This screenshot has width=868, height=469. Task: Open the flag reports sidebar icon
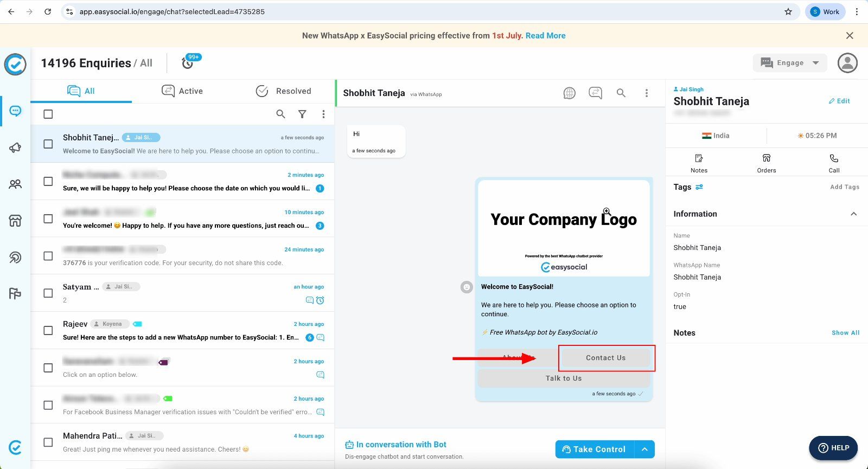15,293
